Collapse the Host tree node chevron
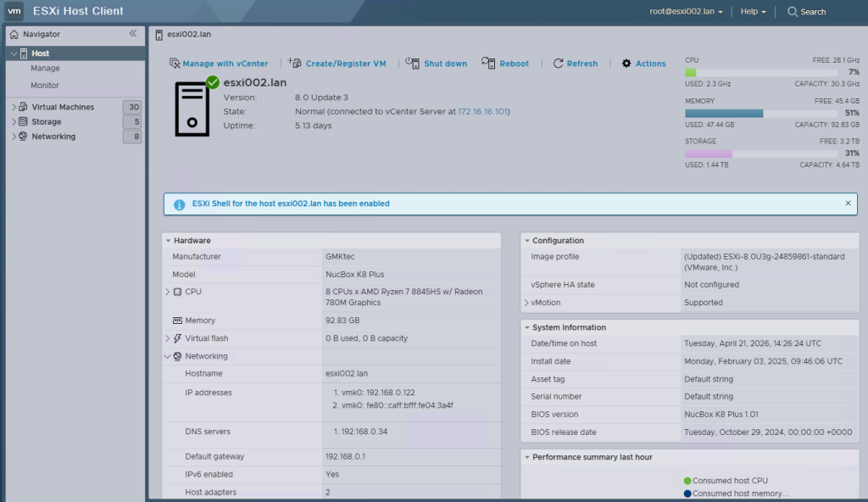 (14, 53)
